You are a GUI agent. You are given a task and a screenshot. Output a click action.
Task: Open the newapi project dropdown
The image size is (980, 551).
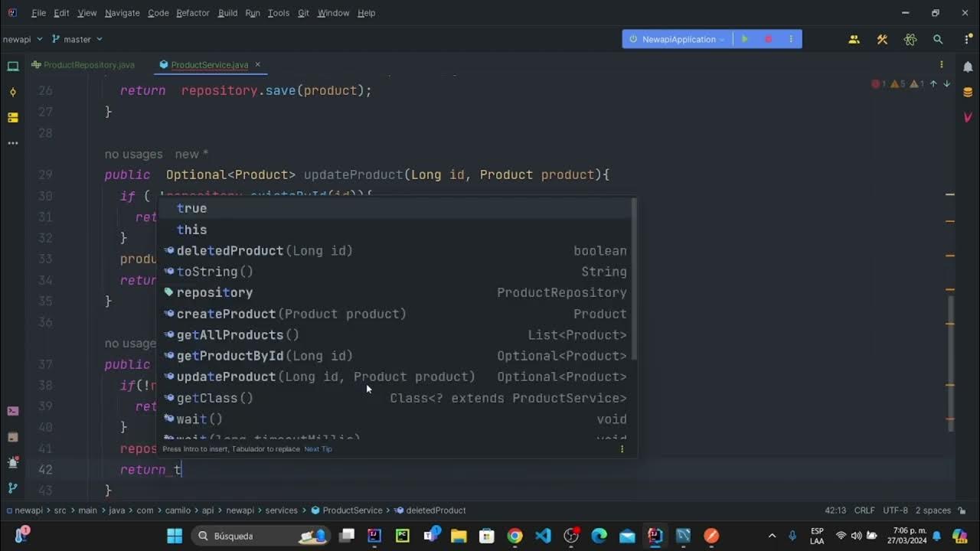point(21,39)
